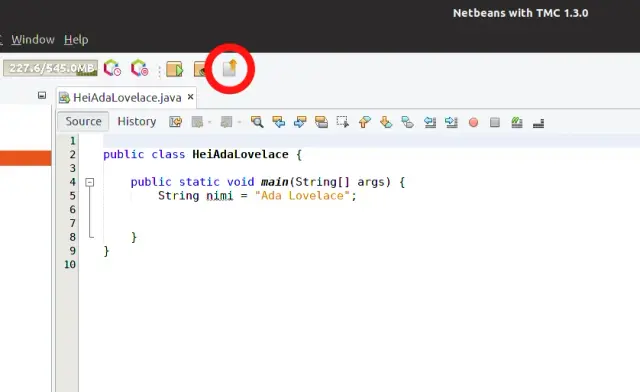The width and height of the screenshot is (640, 392).
Task: Open the Window menu
Action: [x=33, y=40]
